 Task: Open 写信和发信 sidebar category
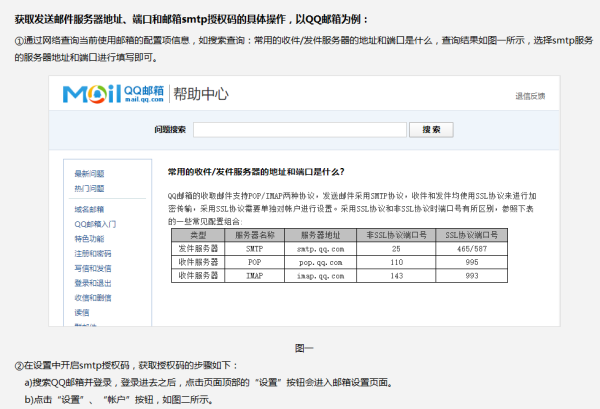pyautogui.click(x=91, y=268)
